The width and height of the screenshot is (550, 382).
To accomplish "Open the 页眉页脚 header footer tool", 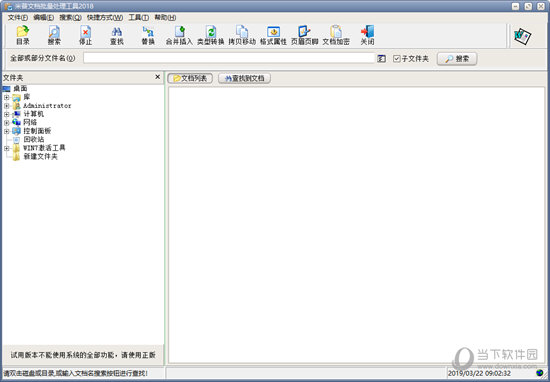I will [304, 35].
